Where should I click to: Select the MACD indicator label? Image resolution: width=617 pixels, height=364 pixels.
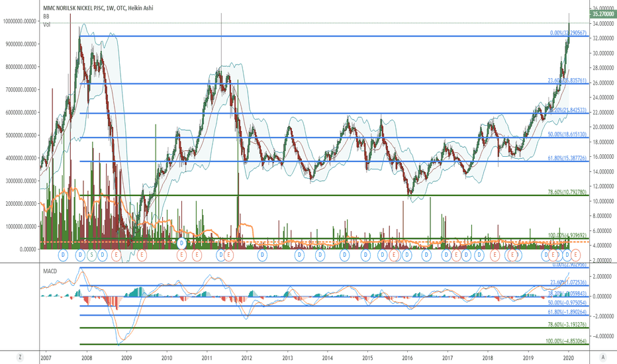(50, 271)
